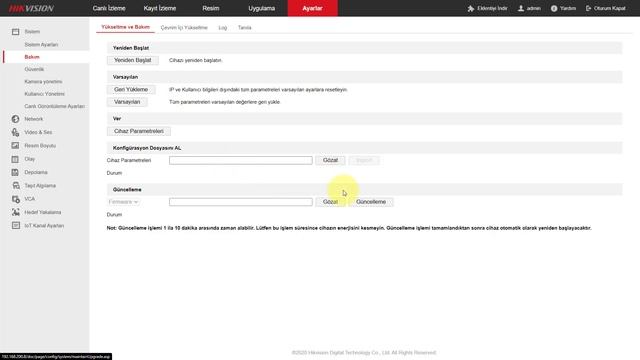Go to Canlı İzleme menu
The height and width of the screenshot is (360, 640).
109,8
